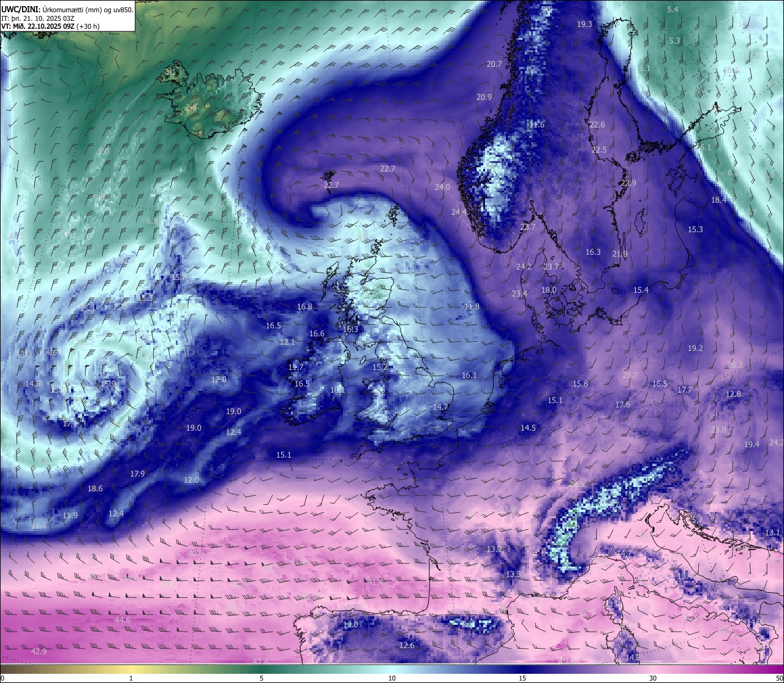Click the 25.7 value over eastern Germany
This screenshot has width=784, height=683.
click(x=630, y=375)
